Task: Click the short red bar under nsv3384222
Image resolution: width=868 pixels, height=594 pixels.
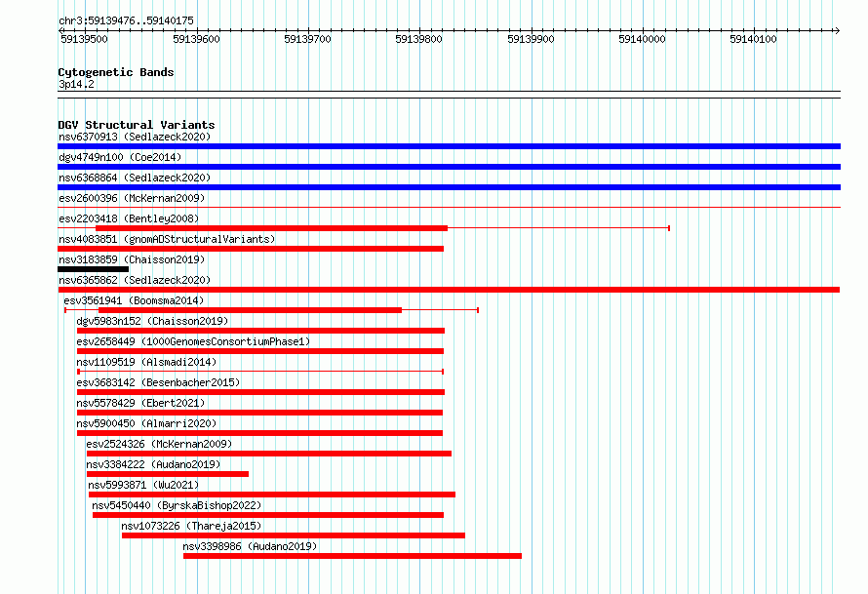Action: click(x=168, y=474)
